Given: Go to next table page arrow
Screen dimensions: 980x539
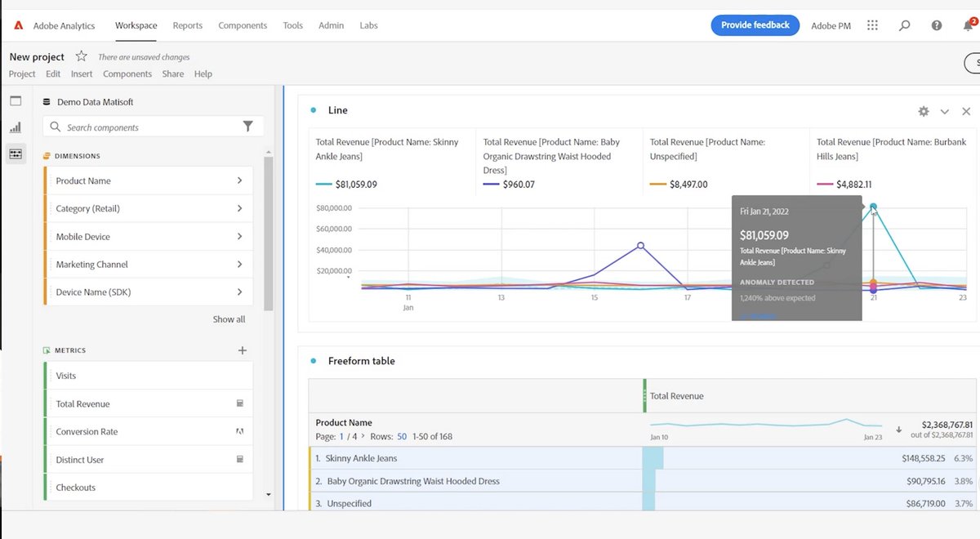Looking at the screenshot, I should 363,436.
